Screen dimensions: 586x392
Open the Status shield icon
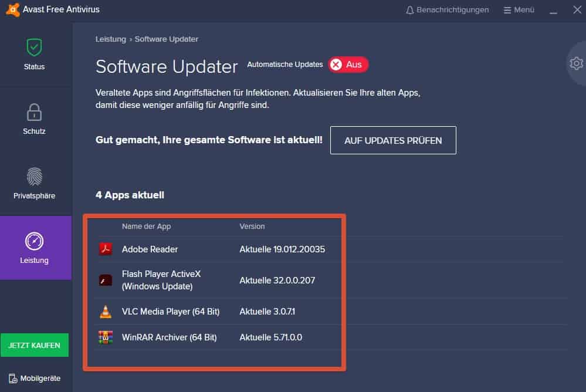pyautogui.click(x=34, y=48)
